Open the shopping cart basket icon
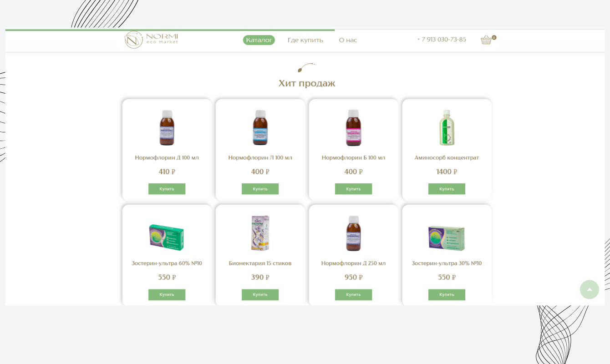Viewport: 610px width, 364px height. pos(487,40)
